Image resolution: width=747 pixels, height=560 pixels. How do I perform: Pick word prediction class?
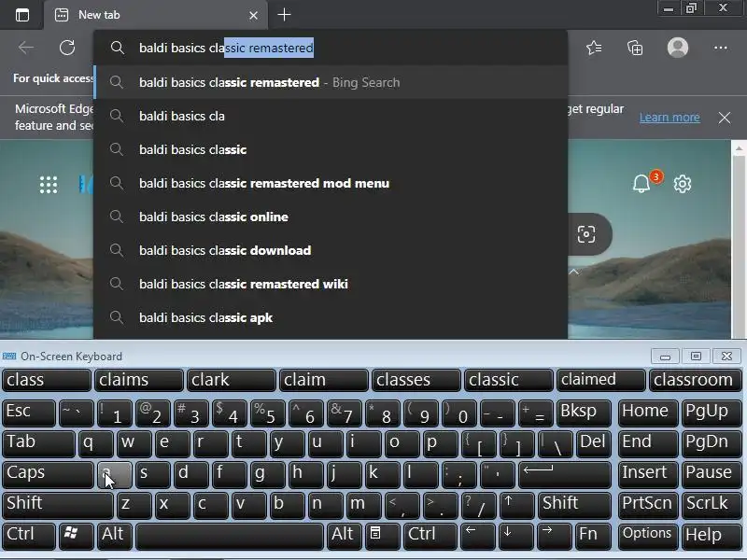click(x=46, y=381)
